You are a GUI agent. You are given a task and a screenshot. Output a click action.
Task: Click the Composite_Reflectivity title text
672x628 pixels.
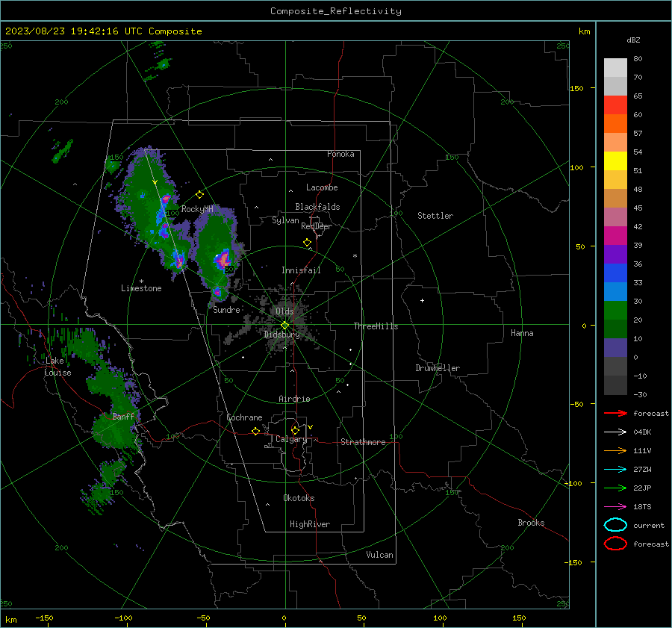pos(335,11)
